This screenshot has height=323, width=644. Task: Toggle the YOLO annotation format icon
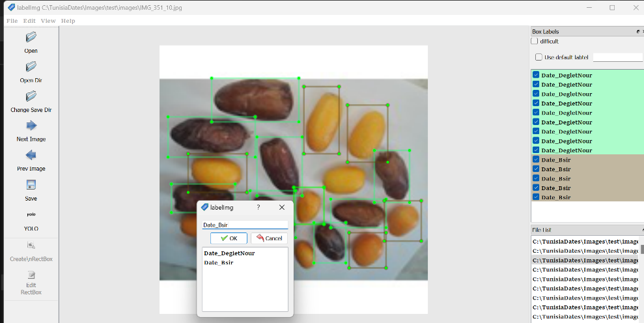point(31,214)
